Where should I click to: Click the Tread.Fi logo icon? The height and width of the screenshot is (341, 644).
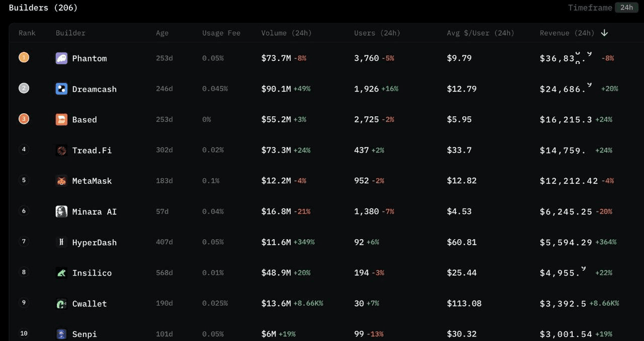pyautogui.click(x=61, y=150)
